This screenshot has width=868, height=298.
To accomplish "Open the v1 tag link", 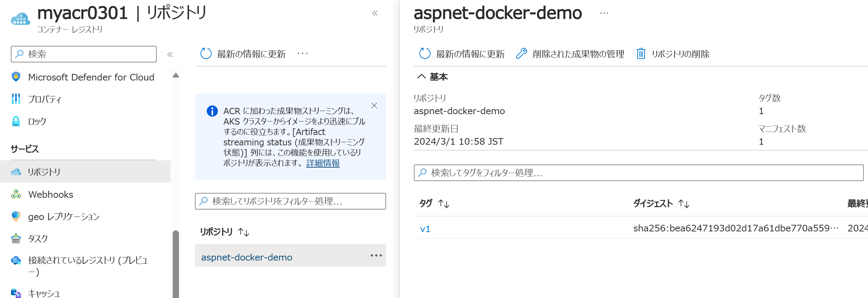I will coord(425,229).
